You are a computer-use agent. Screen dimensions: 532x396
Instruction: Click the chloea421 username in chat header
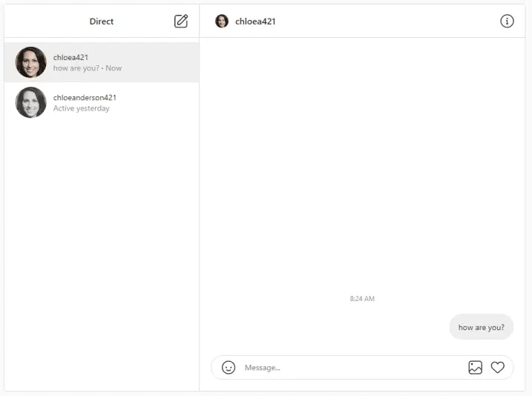255,22
